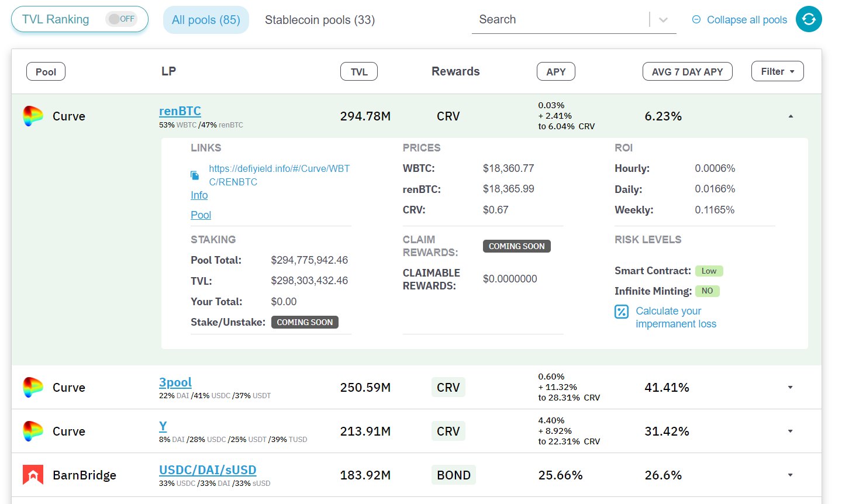Sort by the TVL column header
The image size is (842, 504).
coord(359,71)
